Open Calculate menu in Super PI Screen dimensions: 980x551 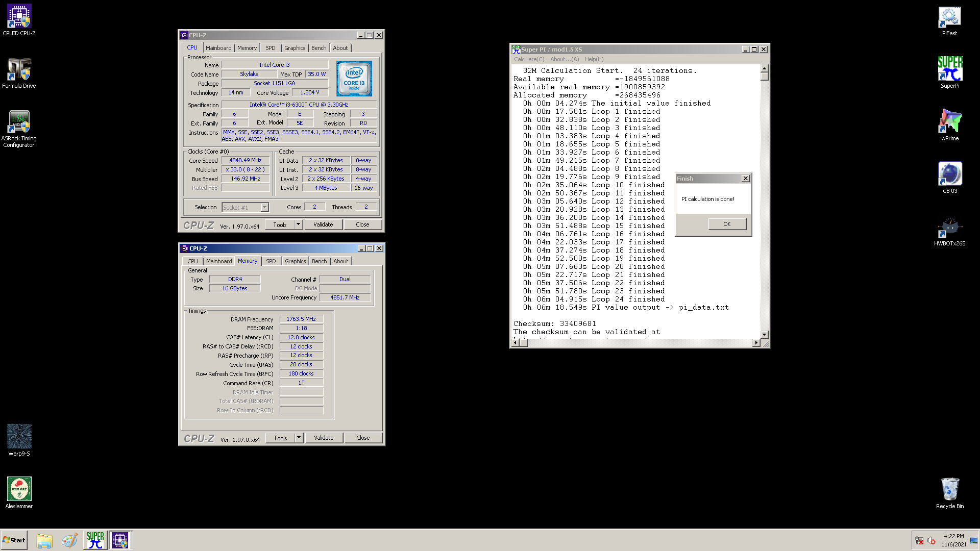pyautogui.click(x=529, y=59)
